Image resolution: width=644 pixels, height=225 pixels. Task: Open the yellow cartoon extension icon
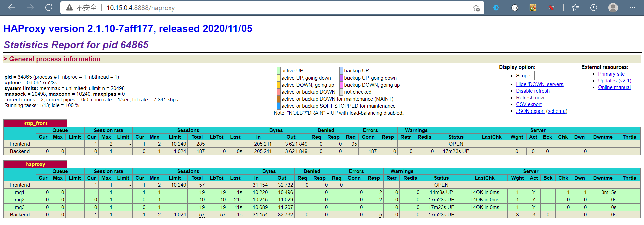coord(533,8)
